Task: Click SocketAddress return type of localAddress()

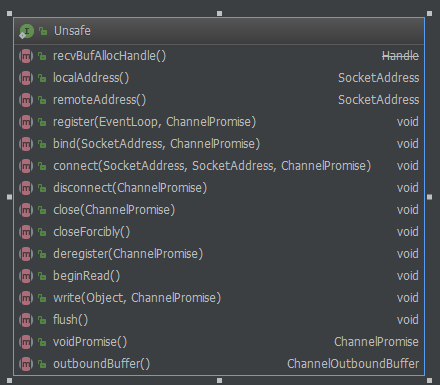Action: coord(379,78)
